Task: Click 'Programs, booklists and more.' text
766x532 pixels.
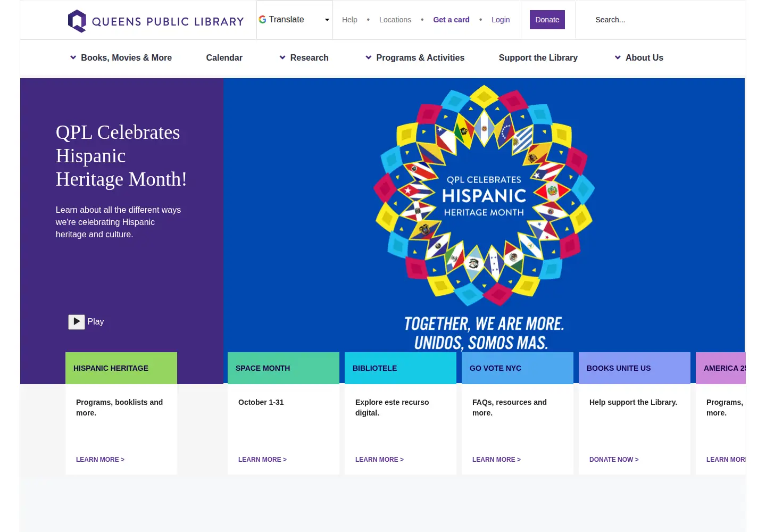Action: [119, 408]
